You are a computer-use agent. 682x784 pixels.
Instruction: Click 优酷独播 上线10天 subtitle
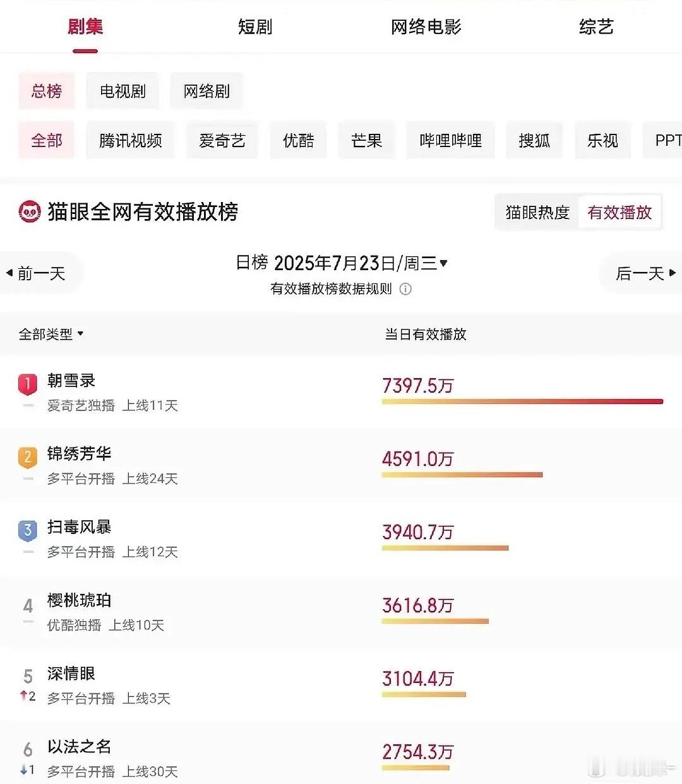pos(105,625)
